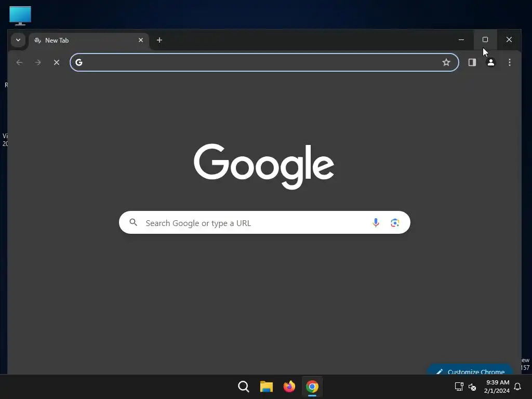Focus the Chrome address bar

264,62
